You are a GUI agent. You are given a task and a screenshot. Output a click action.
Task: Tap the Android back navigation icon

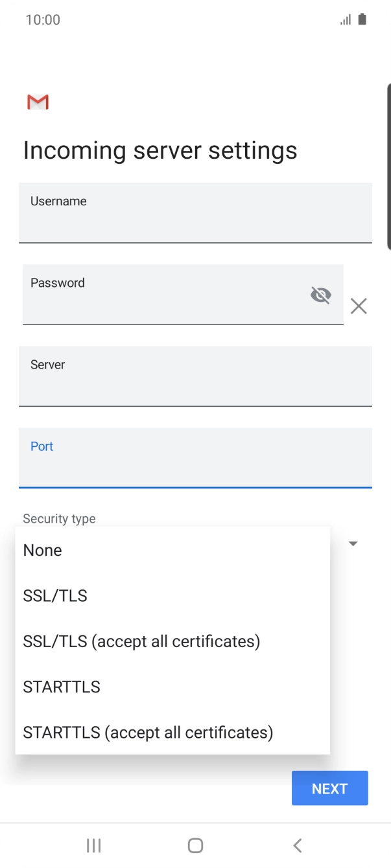pos(298,845)
